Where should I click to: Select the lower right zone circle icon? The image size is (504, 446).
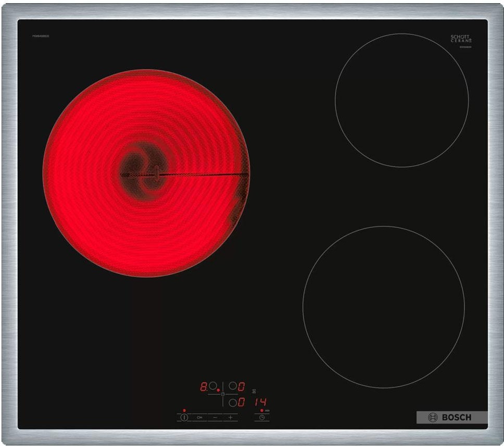pyautogui.click(x=233, y=402)
